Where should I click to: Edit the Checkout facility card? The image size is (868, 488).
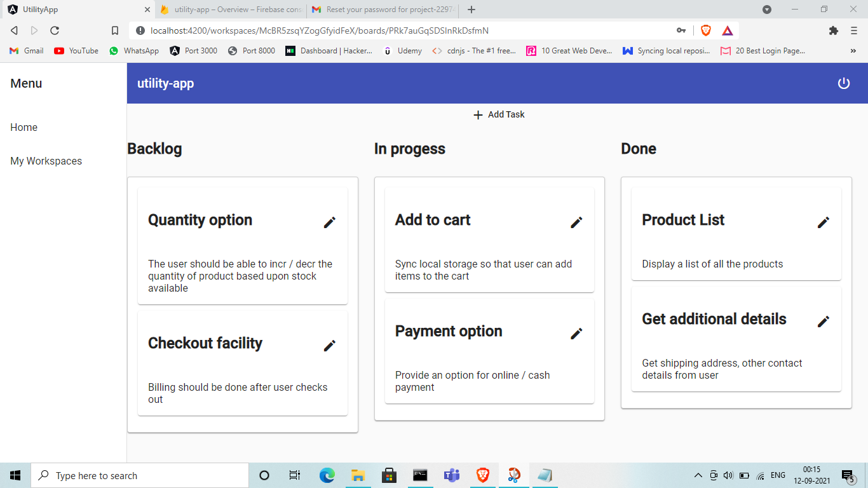(x=330, y=346)
